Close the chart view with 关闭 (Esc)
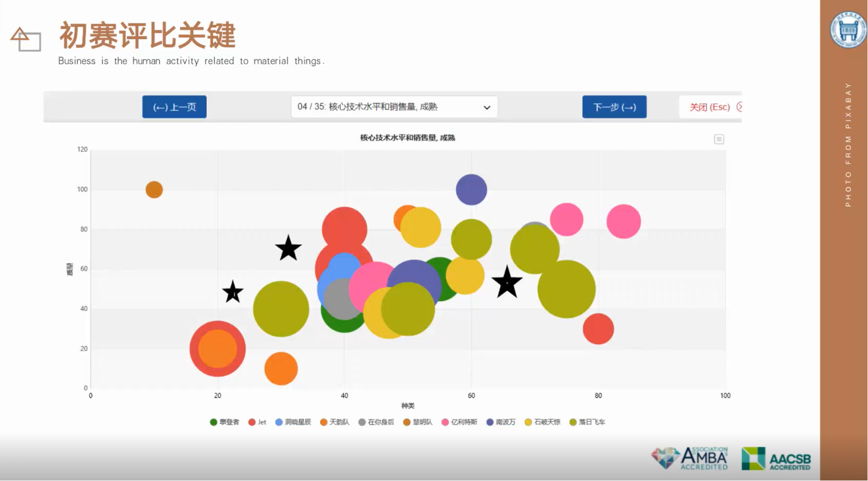The height and width of the screenshot is (481, 868). click(x=709, y=107)
